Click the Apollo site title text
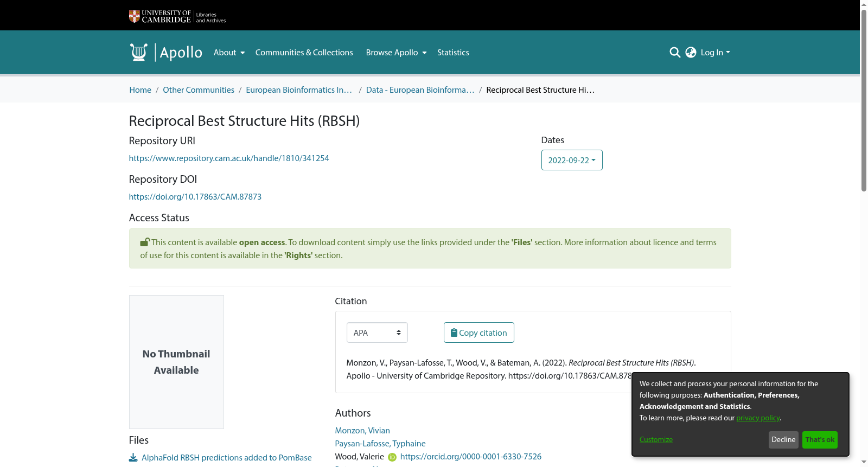 181,53
